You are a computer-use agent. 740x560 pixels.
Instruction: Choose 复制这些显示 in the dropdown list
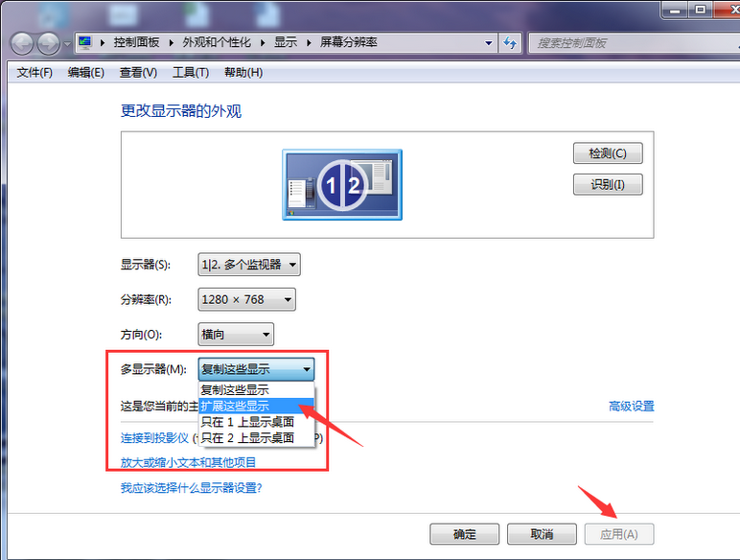(256, 389)
